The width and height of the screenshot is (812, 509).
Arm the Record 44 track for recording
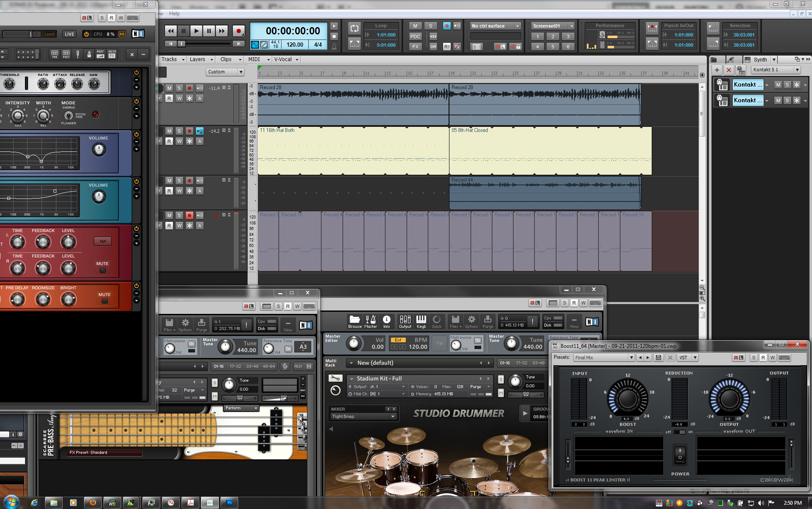click(x=190, y=181)
